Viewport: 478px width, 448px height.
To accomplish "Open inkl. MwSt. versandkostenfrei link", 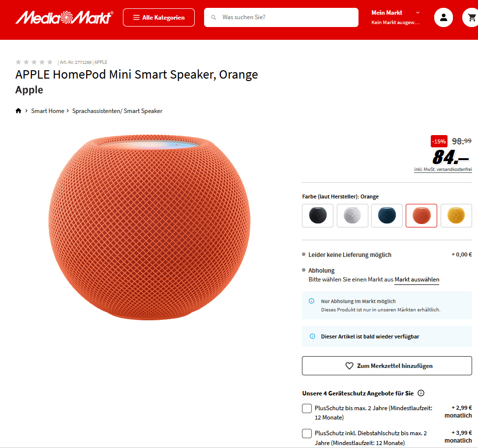I will [x=443, y=169].
